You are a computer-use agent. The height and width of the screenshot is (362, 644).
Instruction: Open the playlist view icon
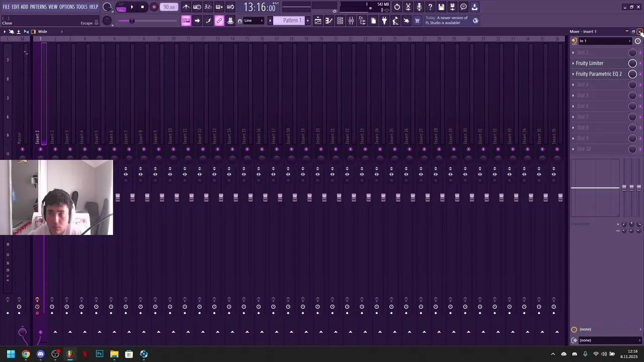318,21
